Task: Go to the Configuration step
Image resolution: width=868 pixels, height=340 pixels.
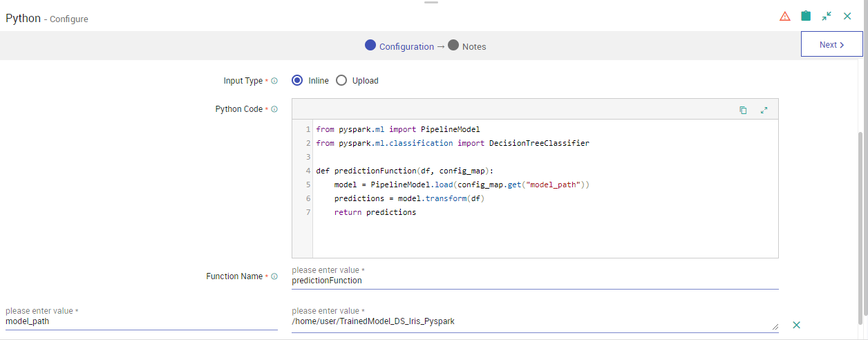Action: coord(399,46)
